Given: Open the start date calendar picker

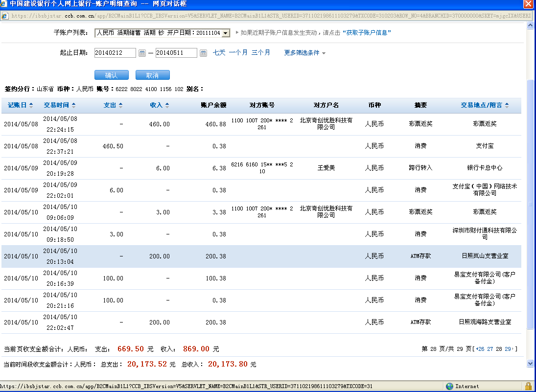Looking at the screenshot, I should point(142,53).
